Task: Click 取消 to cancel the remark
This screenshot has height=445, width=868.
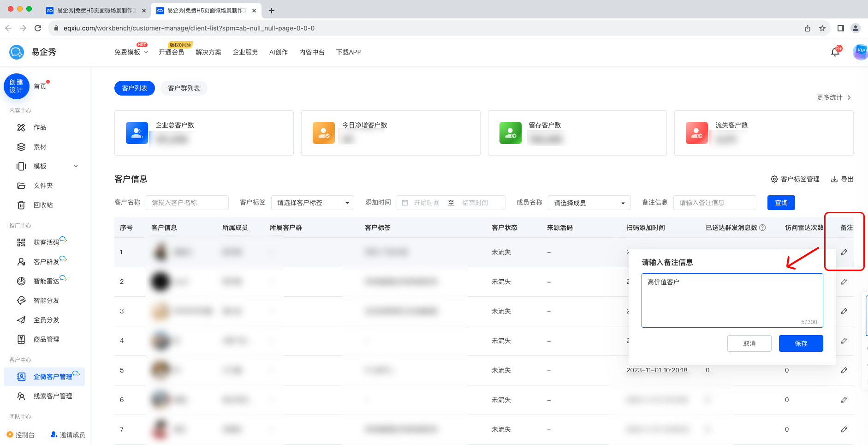Action: (x=749, y=343)
